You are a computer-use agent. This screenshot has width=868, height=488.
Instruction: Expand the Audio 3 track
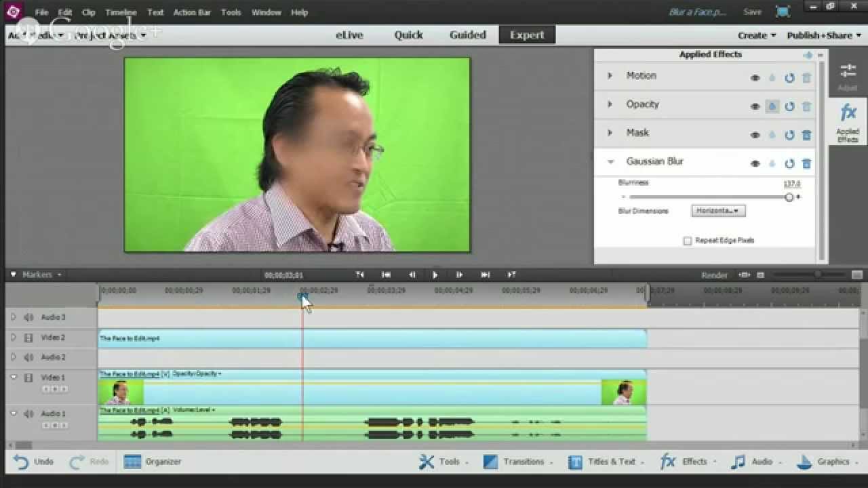[13, 317]
